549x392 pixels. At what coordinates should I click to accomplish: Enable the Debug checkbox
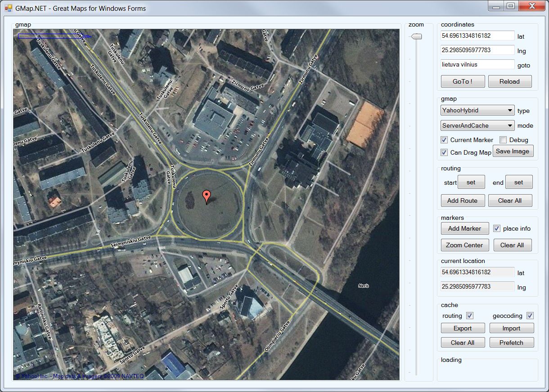[504, 140]
